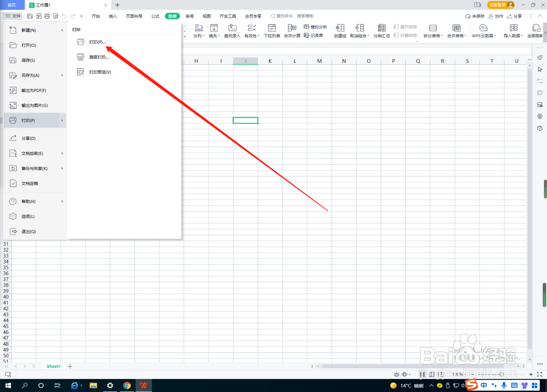Click the zoom in plus button
The height and width of the screenshot is (392, 547).
pyautogui.click(x=531, y=374)
